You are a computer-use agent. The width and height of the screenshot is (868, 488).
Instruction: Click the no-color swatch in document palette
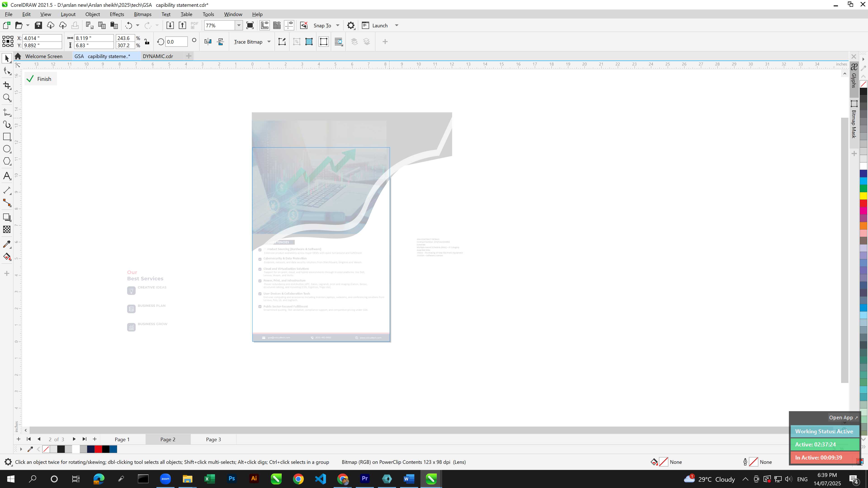46,449
